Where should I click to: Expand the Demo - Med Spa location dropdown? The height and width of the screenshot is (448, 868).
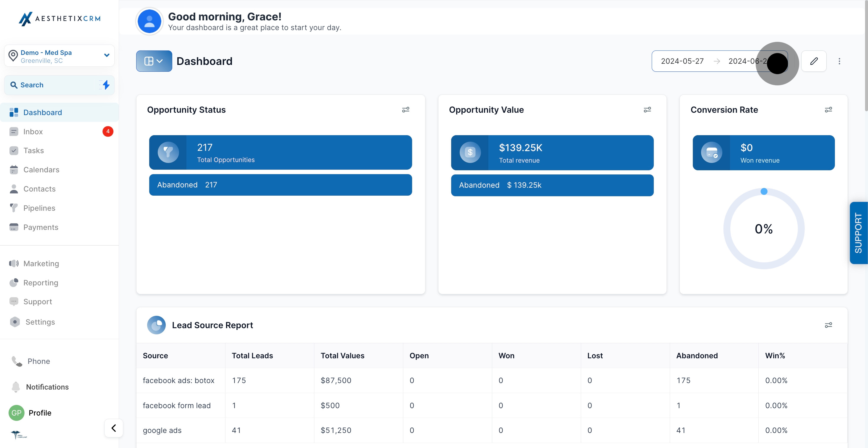click(59, 56)
